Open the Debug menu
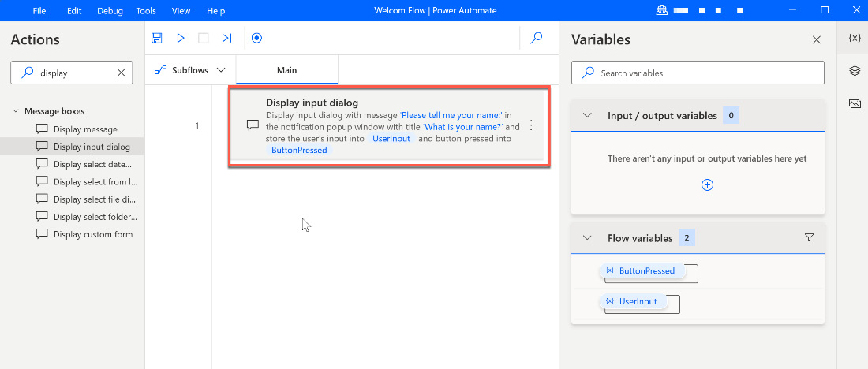Viewport: 868px width, 369px height. coord(109,10)
